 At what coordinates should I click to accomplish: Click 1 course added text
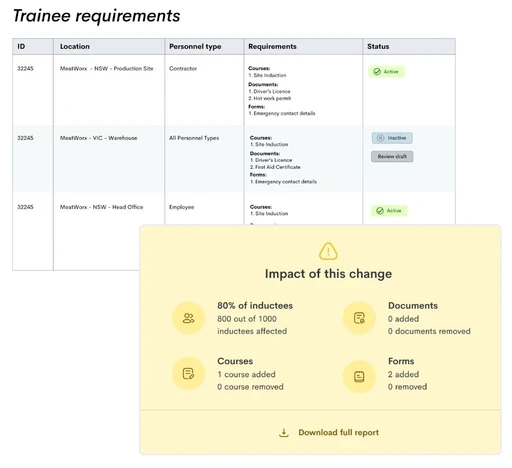[x=246, y=374]
